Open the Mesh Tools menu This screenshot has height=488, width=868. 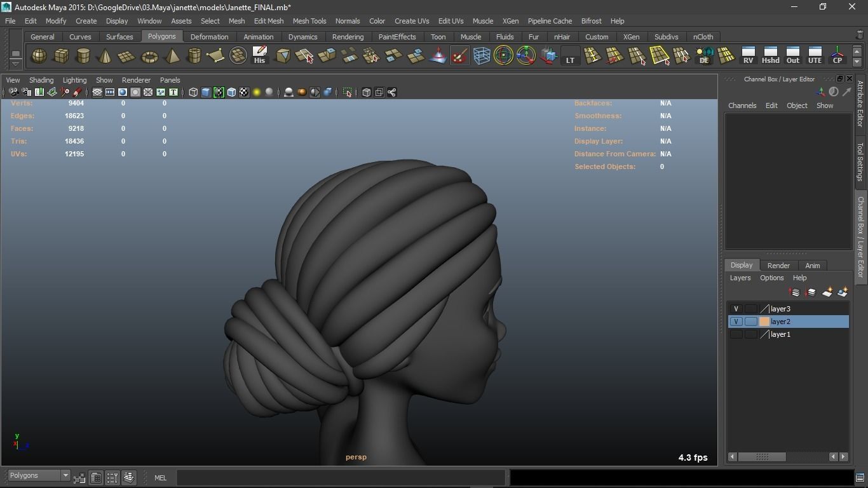click(309, 21)
